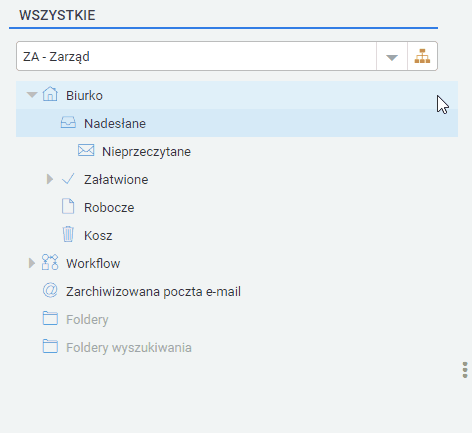This screenshot has width=472, height=433.
Task: Click the vertical dots panel resize handle
Action: point(465,370)
